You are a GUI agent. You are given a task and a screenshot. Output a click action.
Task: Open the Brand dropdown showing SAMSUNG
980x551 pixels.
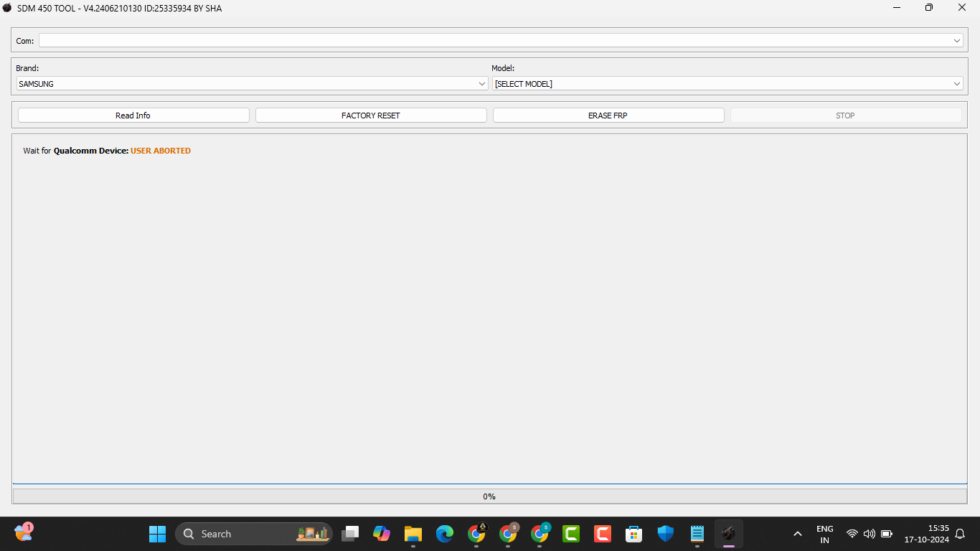(x=252, y=84)
